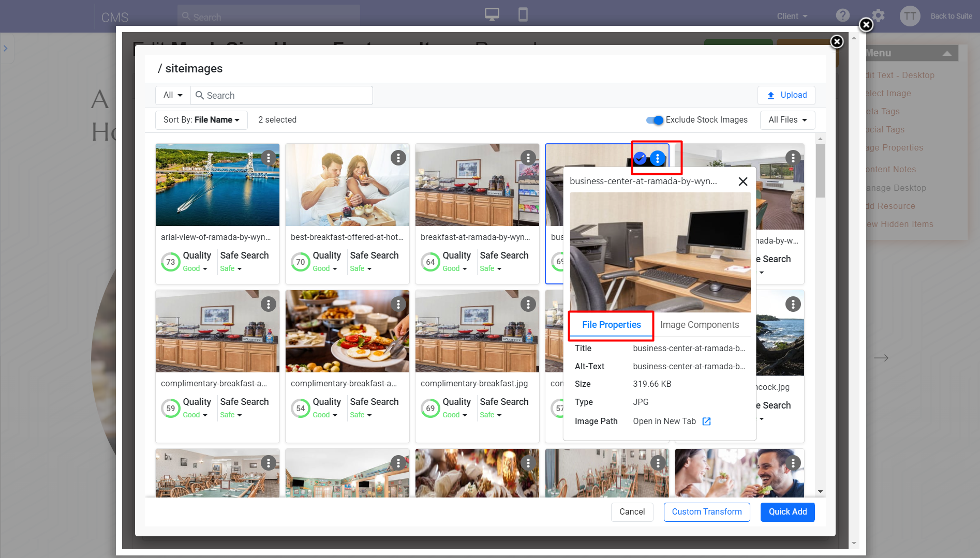Open the TT user avatar
980x558 pixels.
(x=910, y=16)
